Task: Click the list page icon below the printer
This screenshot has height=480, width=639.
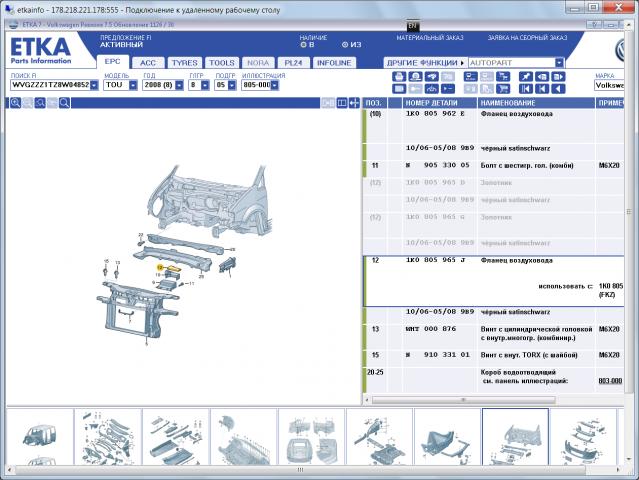Action: (399, 88)
